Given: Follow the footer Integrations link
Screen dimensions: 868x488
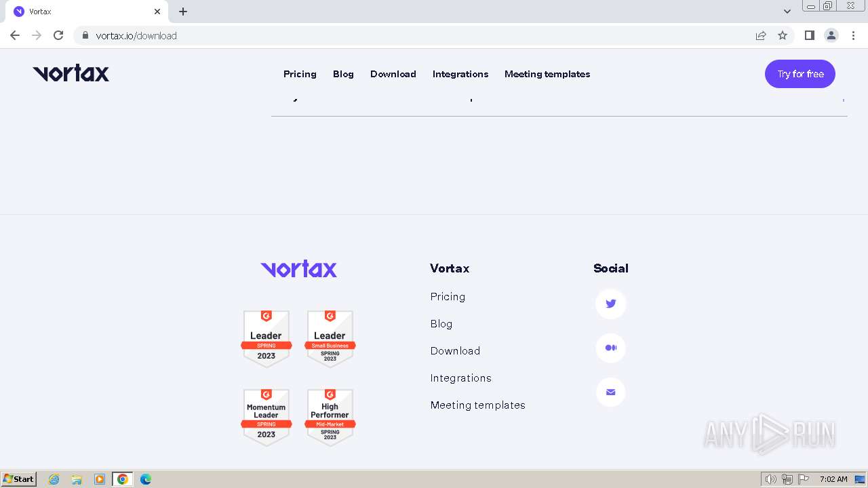Looking at the screenshot, I should pyautogui.click(x=460, y=378).
